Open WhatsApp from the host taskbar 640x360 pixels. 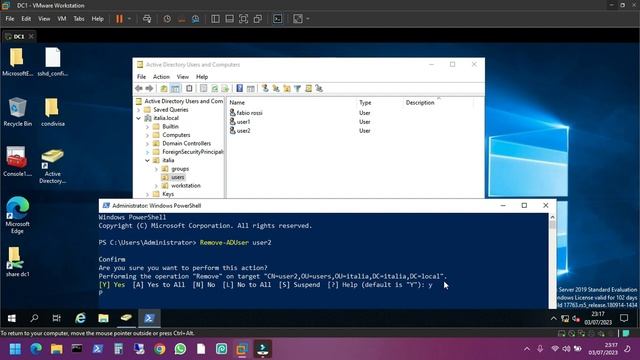pyautogui.click(x=180, y=349)
